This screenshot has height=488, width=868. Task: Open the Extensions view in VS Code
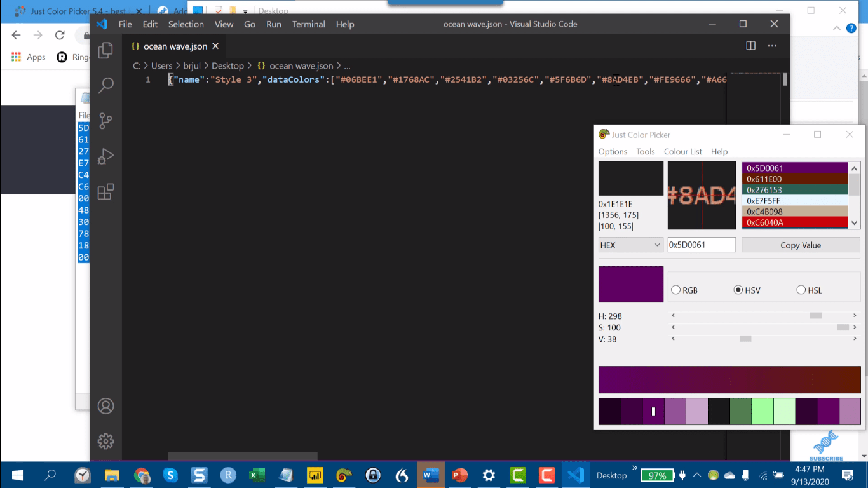[x=105, y=192]
